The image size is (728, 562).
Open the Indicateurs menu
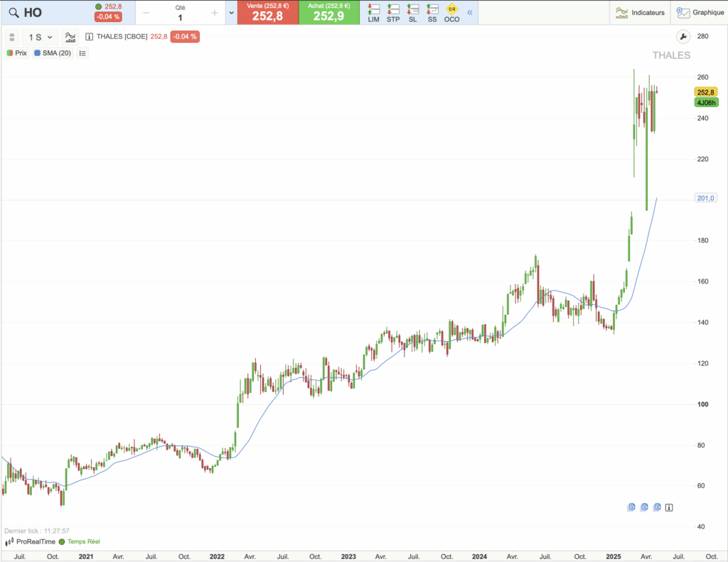(641, 13)
